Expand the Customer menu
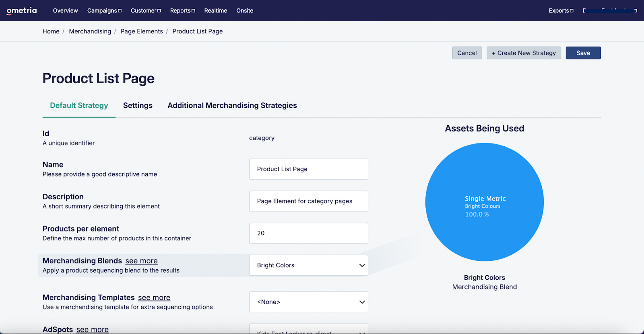The width and height of the screenshot is (644, 334). click(146, 11)
